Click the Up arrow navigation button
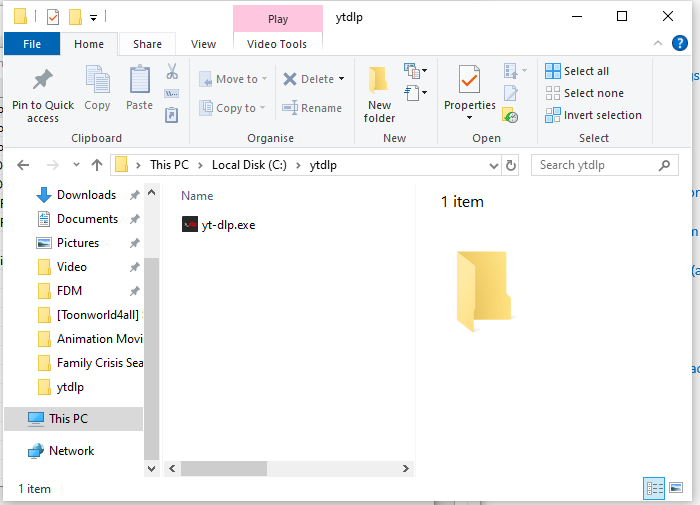Image resolution: width=700 pixels, height=505 pixels. click(x=97, y=165)
